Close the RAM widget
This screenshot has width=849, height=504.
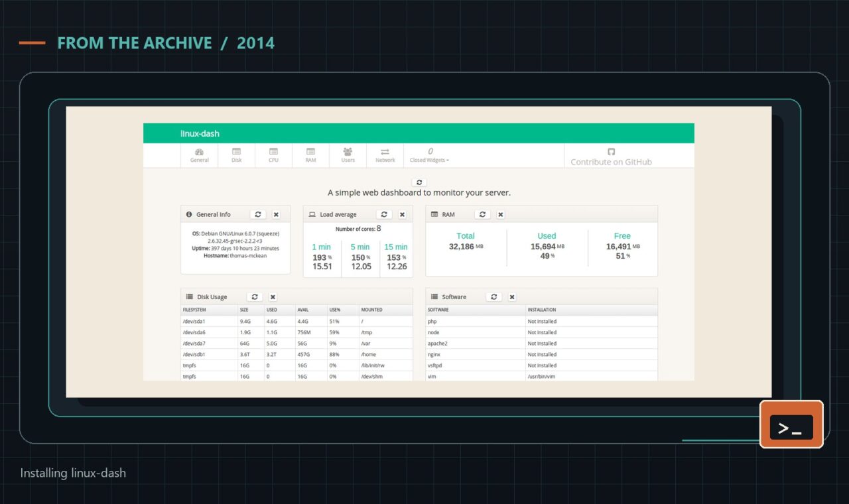point(501,214)
